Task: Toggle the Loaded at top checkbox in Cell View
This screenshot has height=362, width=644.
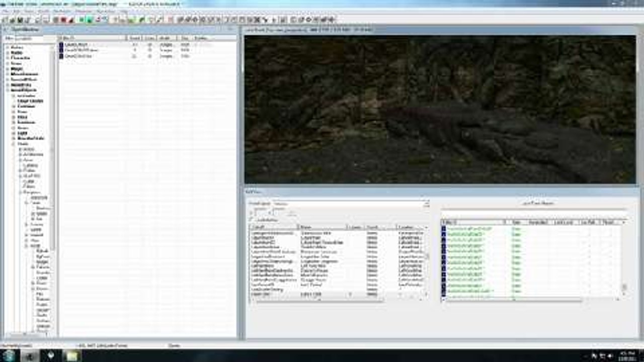Action: pos(252,220)
